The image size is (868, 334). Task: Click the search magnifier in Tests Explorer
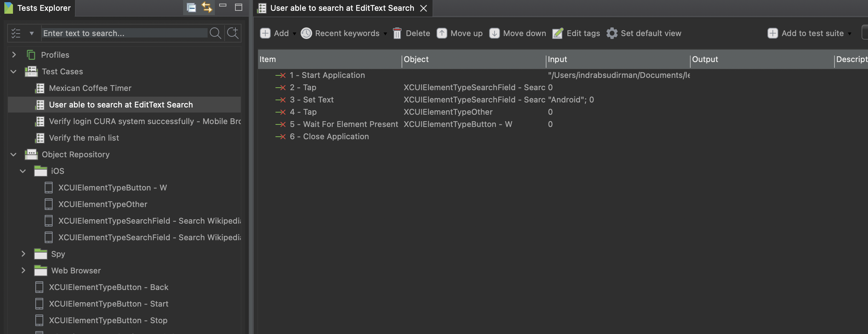pyautogui.click(x=216, y=33)
